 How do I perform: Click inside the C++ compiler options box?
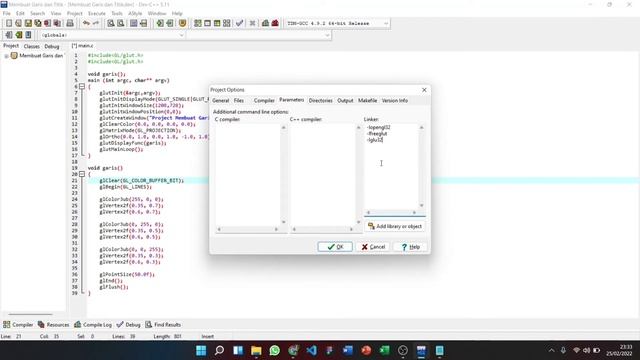tap(322, 175)
